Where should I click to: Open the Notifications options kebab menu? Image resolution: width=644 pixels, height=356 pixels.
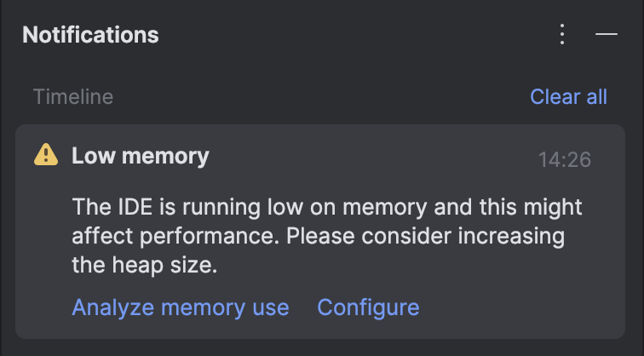click(562, 34)
